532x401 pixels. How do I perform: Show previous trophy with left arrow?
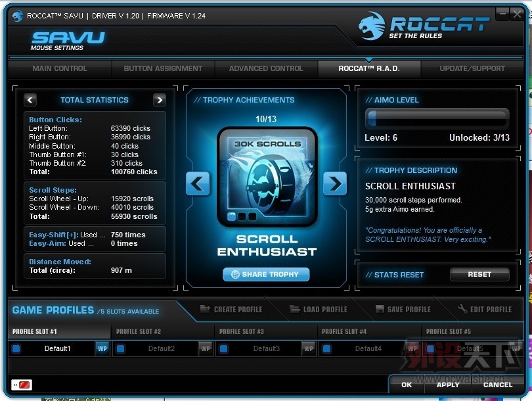tap(198, 183)
